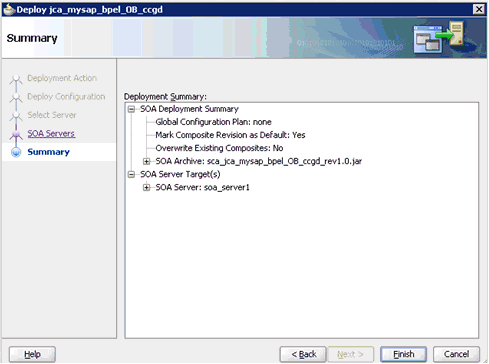Open Help for this wizard
The image size is (489, 364).
32,354
